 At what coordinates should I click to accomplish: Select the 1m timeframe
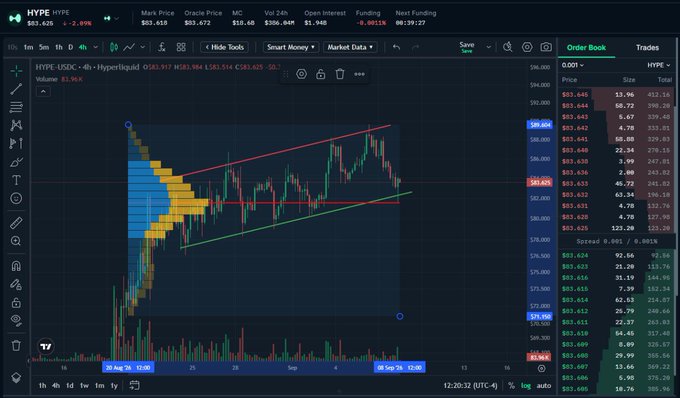(28, 47)
